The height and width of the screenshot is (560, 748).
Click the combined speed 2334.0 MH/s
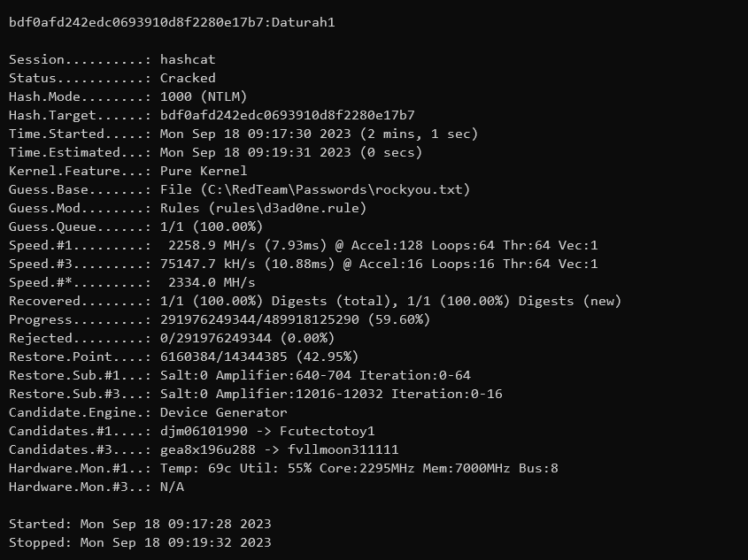(211, 282)
